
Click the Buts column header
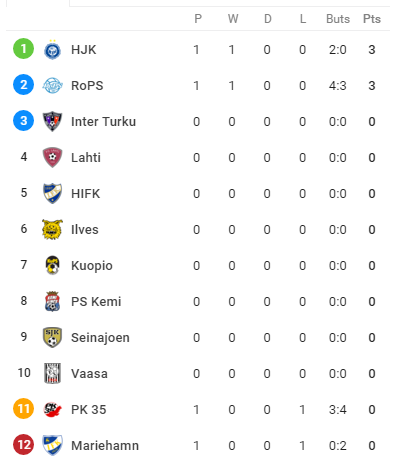tap(338, 19)
